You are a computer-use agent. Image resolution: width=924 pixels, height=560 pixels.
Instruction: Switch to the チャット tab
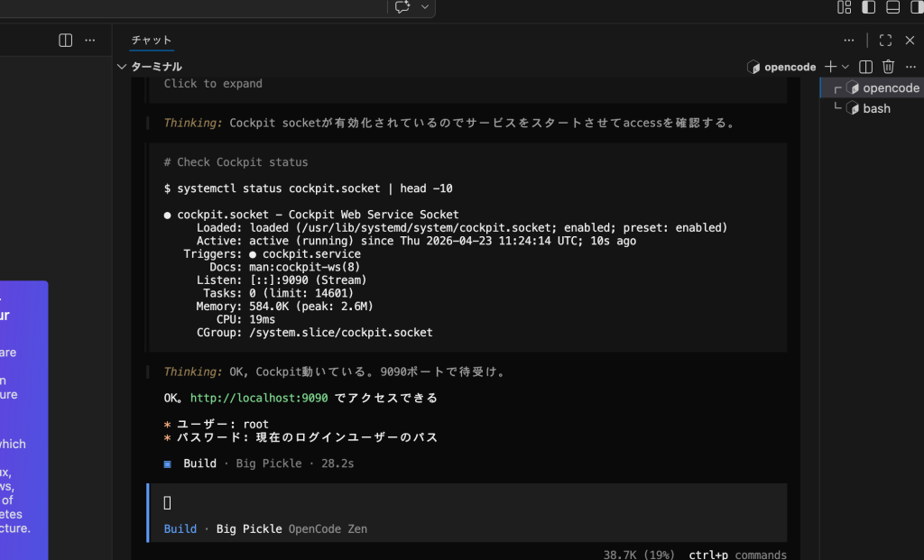(x=151, y=41)
